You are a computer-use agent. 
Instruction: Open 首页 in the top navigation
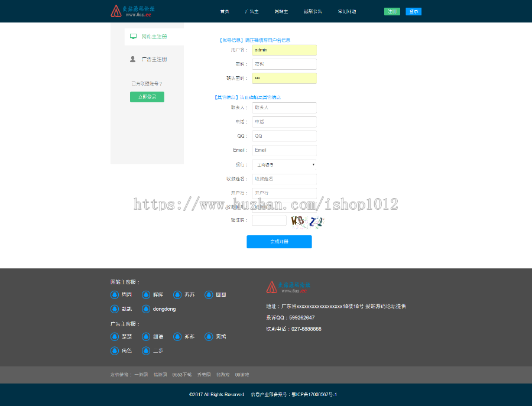pos(225,12)
